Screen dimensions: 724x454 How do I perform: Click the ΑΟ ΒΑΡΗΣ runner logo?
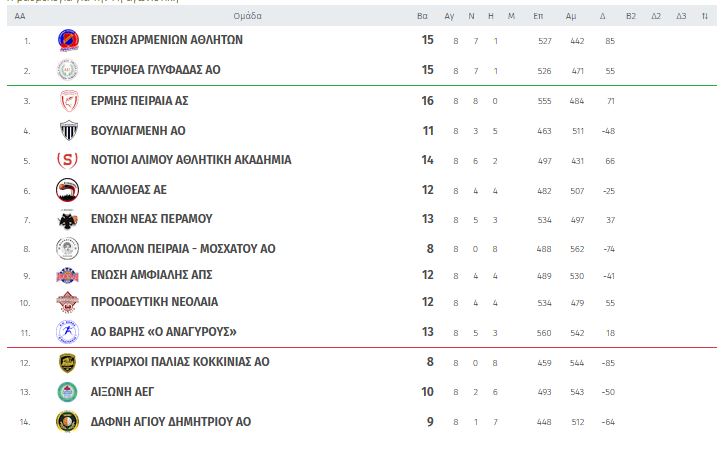67,332
